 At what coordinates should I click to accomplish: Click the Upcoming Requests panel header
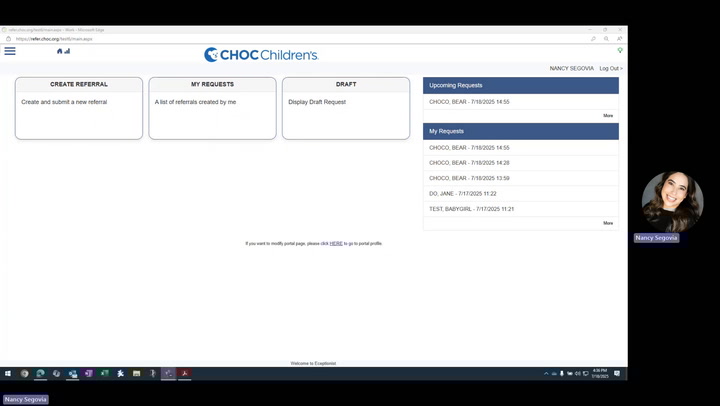coord(521,85)
